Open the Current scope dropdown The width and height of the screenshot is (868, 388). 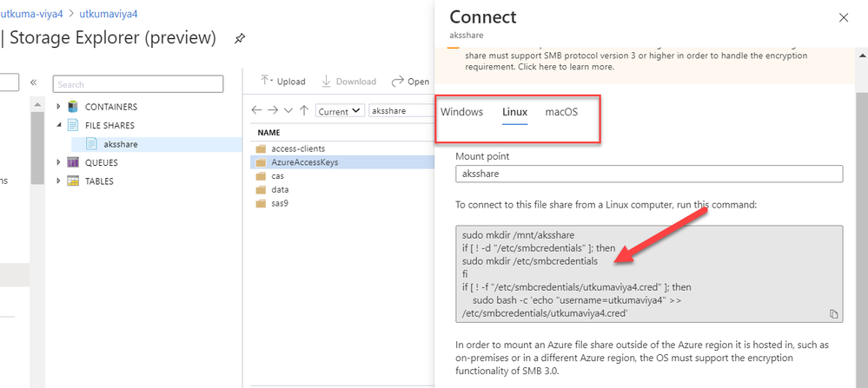click(x=339, y=111)
